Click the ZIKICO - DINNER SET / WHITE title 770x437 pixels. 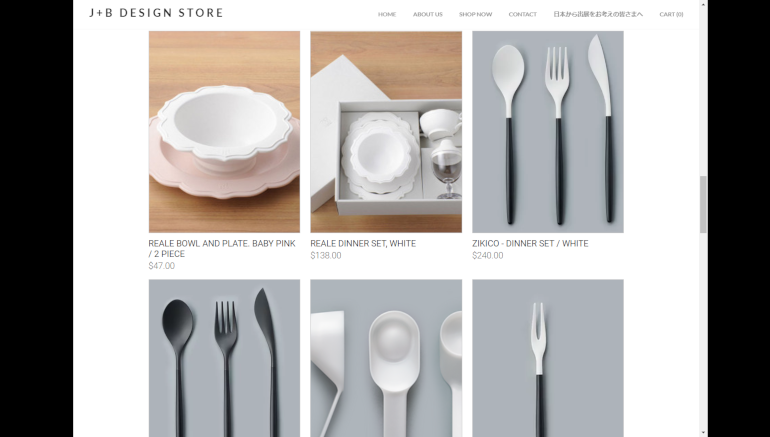530,244
